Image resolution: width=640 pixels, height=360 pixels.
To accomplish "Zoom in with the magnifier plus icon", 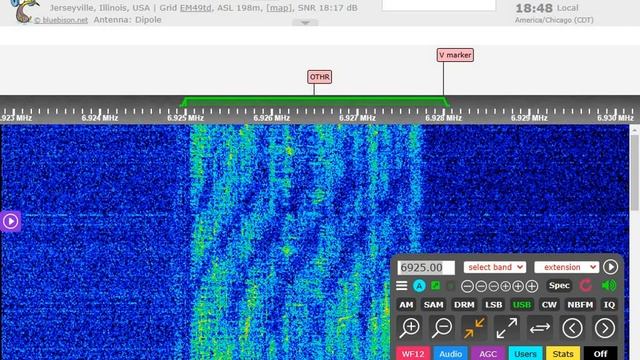I will click(410, 328).
